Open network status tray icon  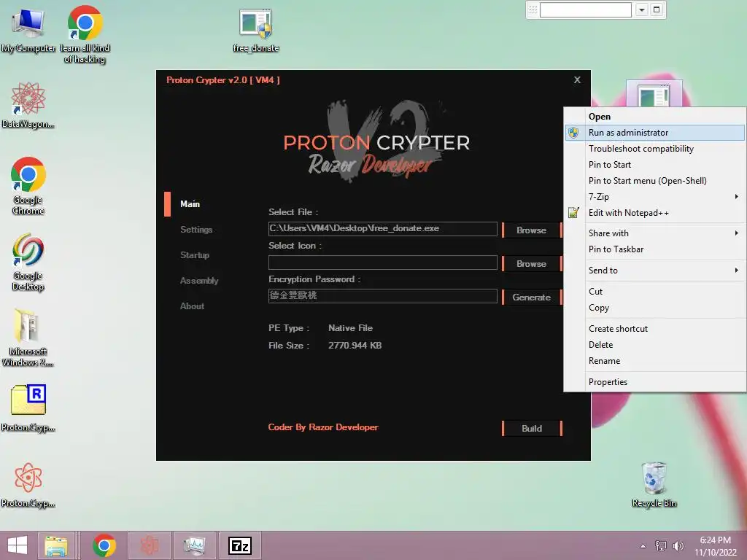click(x=661, y=546)
